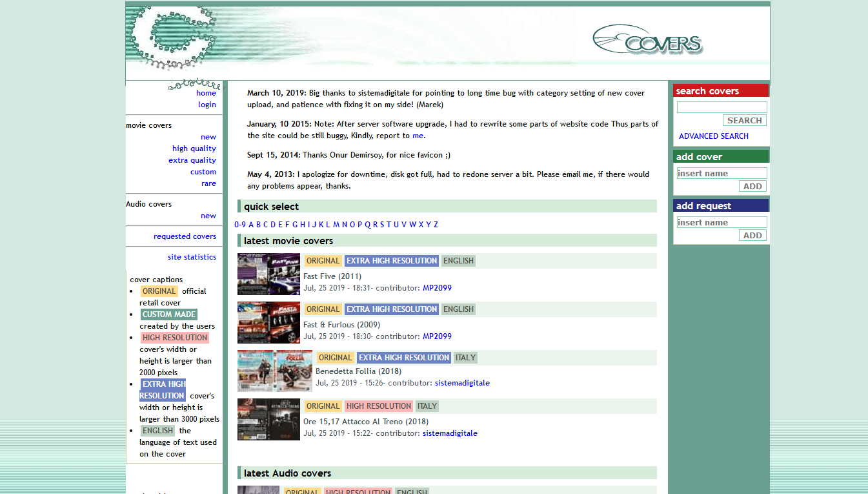This screenshot has height=494, width=868.
Task: Click ADD button under add request
Action: coord(752,235)
